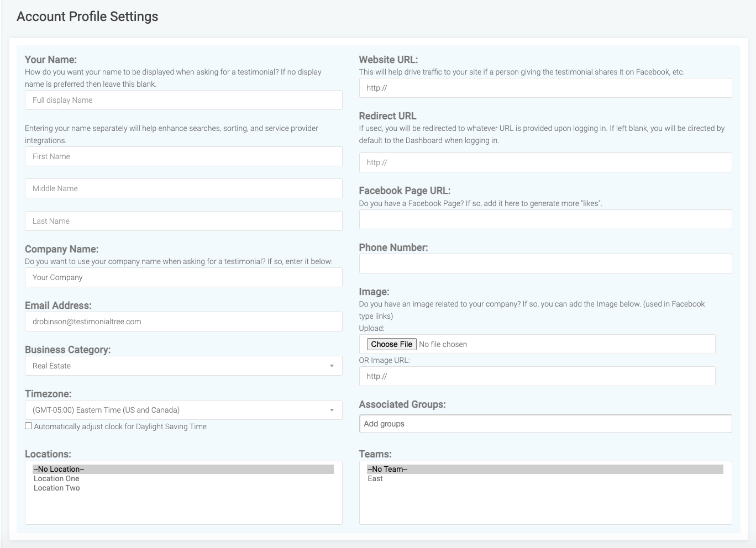Focus the Website URL input
Viewport: 756px width, 548px height.
point(545,88)
